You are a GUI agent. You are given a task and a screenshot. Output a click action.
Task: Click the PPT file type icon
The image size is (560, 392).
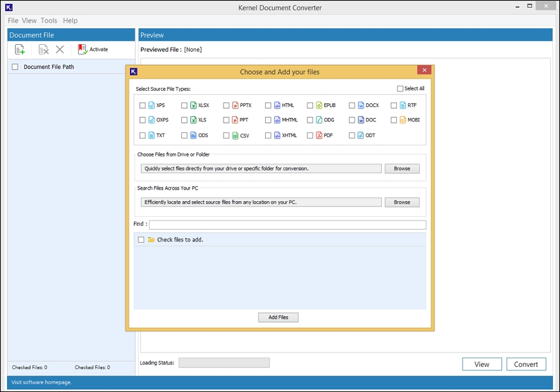235,120
